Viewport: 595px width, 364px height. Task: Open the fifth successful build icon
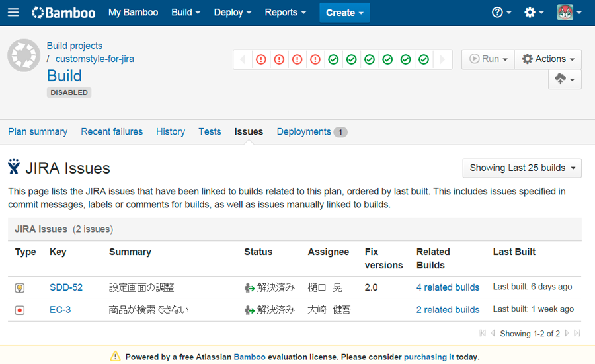(x=406, y=59)
